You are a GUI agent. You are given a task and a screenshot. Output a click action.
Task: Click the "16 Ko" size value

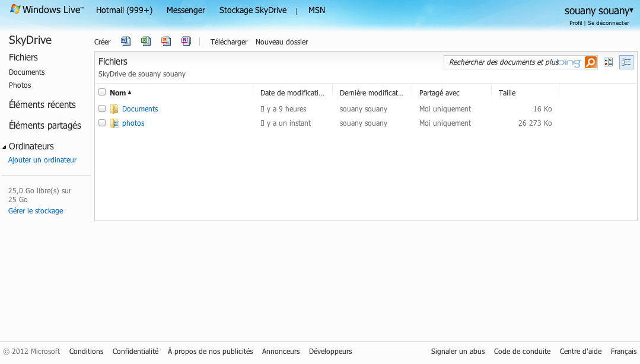click(x=543, y=109)
